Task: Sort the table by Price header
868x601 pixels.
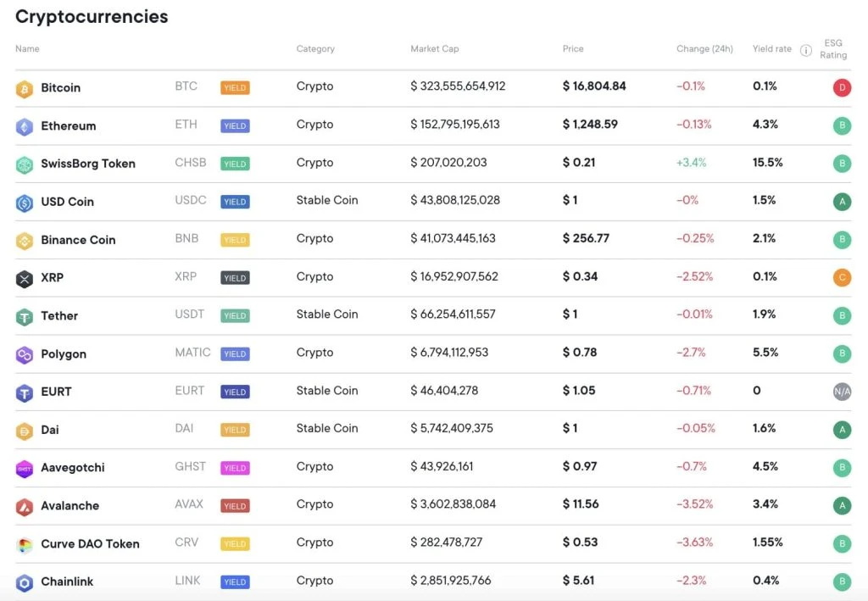Action: tap(571, 49)
